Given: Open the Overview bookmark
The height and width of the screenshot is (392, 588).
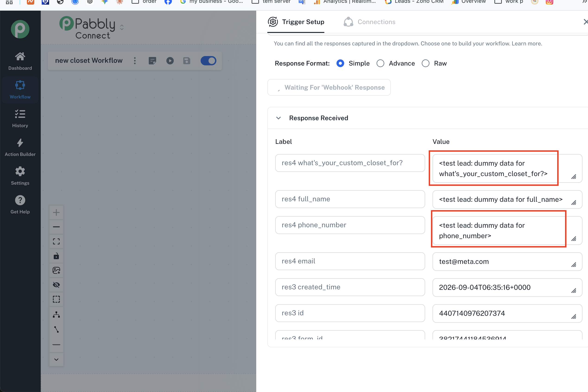Looking at the screenshot, I should (x=469, y=2).
